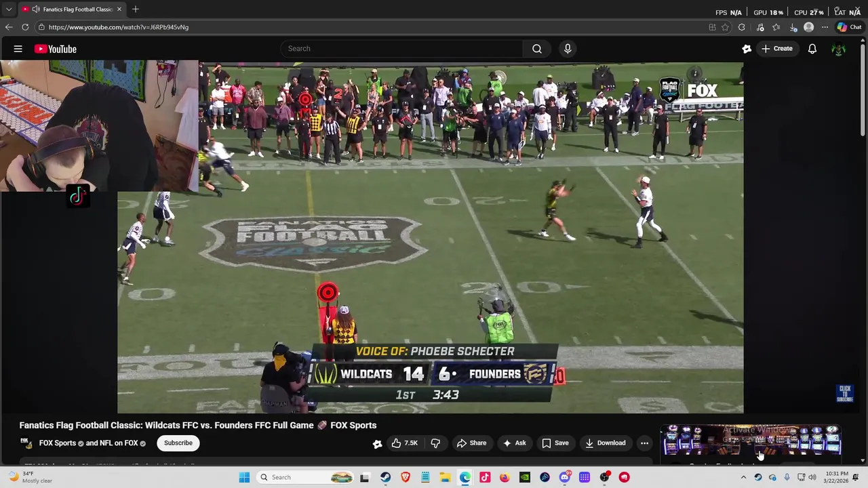
Task: Open the YouTube hamburger guide menu
Action: [x=18, y=49]
